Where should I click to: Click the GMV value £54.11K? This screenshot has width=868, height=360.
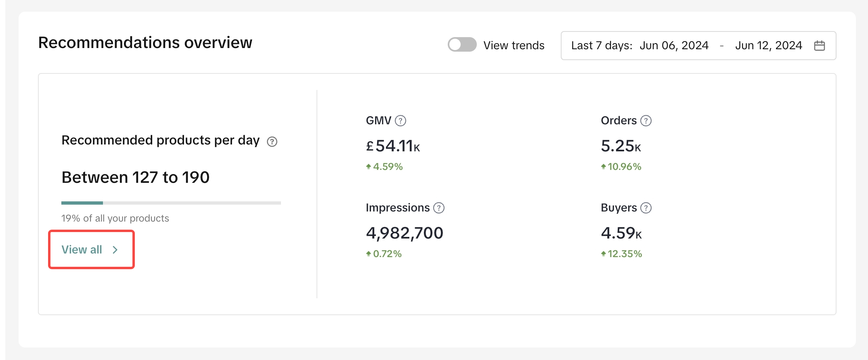[x=393, y=146]
